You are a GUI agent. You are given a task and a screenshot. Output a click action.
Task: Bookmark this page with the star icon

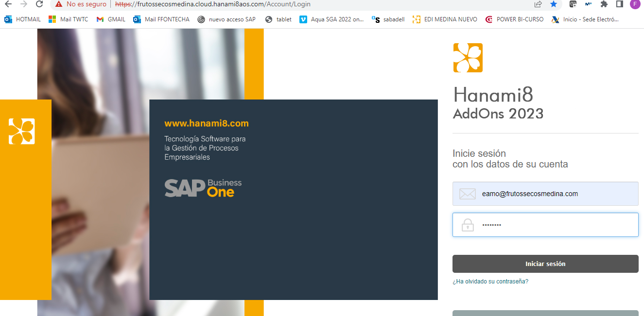click(x=554, y=4)
